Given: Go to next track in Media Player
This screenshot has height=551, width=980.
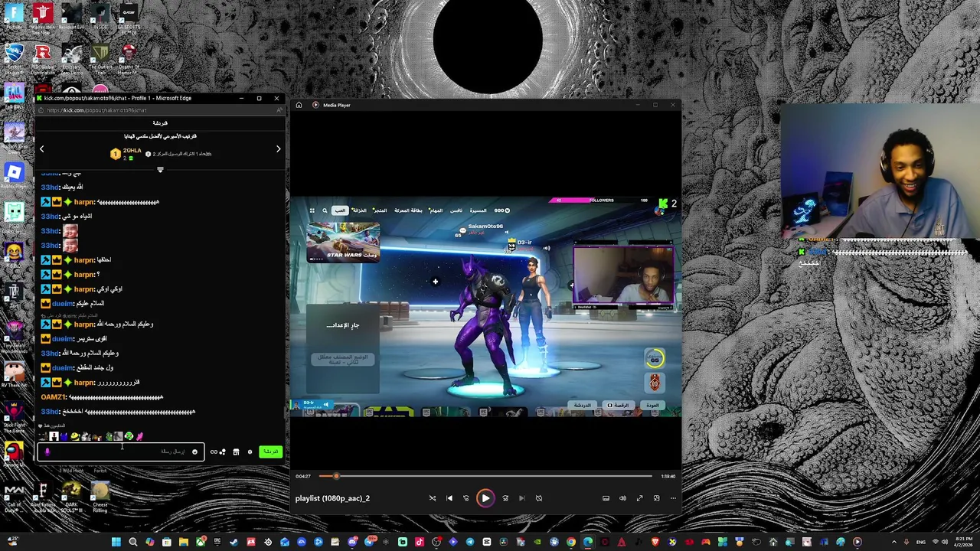Looking at the screenshot, I should (x=522, y=498).
